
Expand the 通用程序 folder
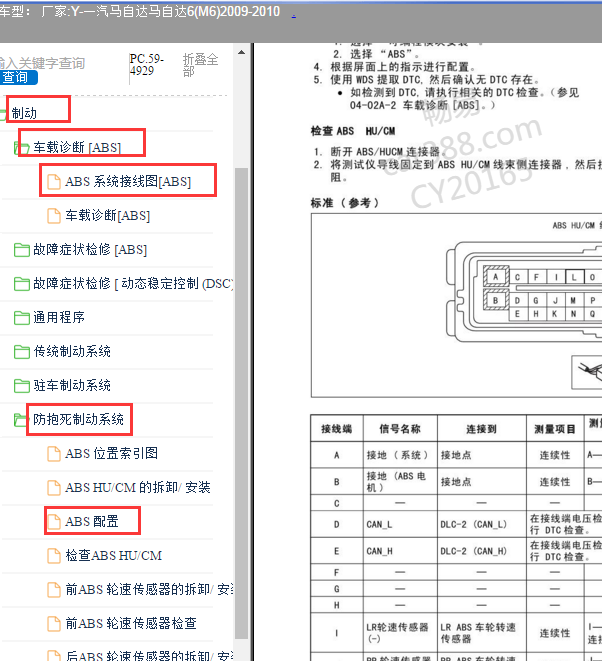click(59, 317)
